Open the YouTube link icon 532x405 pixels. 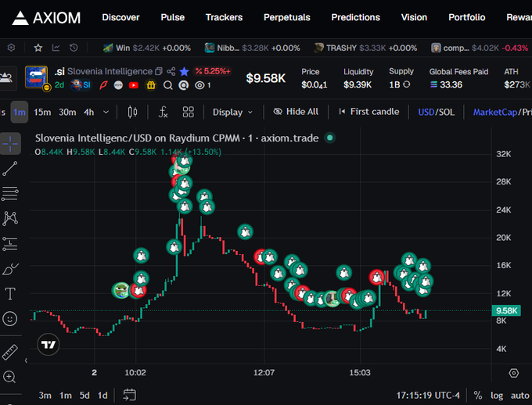pyautogui.click(x=134, y=85)
